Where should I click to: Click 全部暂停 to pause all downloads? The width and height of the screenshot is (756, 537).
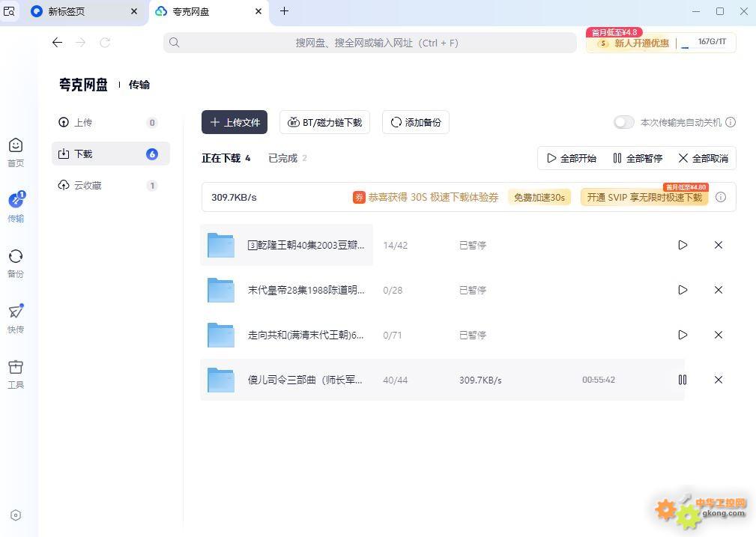coord(638,158)
